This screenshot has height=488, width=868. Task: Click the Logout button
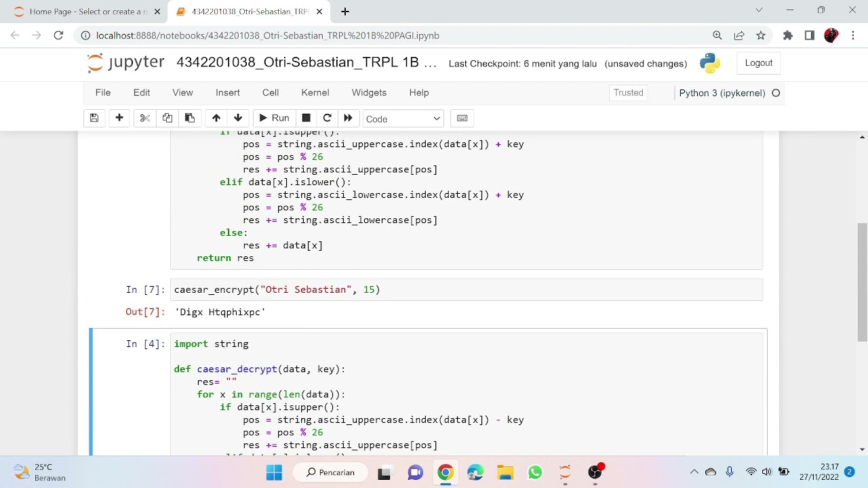click(758, 63)
